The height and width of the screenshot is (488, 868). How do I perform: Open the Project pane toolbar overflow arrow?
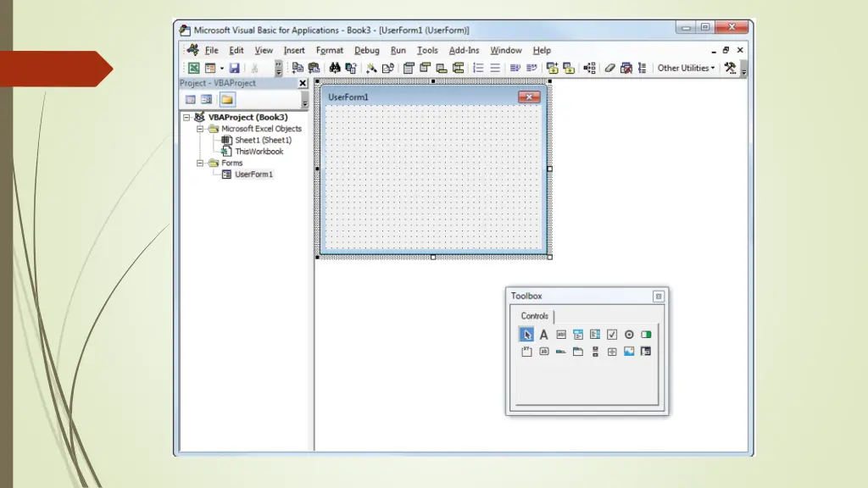pos(304,100)
